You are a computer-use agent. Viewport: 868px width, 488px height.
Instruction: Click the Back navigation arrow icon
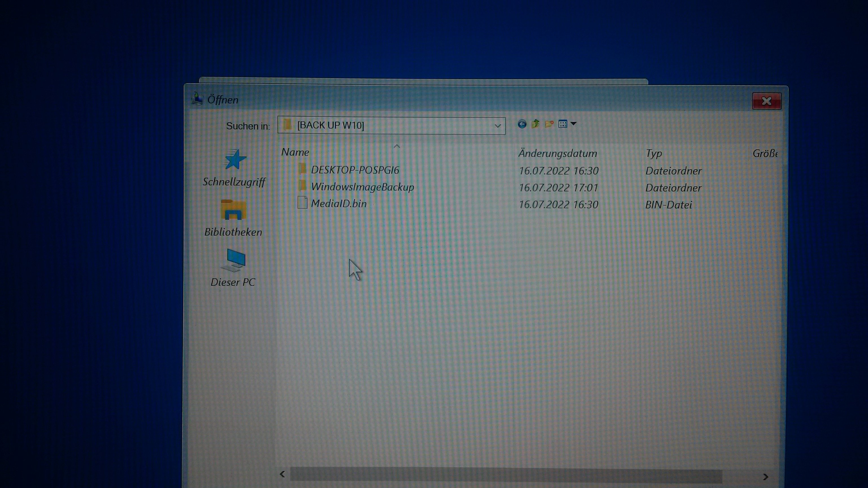coord(522,124)
